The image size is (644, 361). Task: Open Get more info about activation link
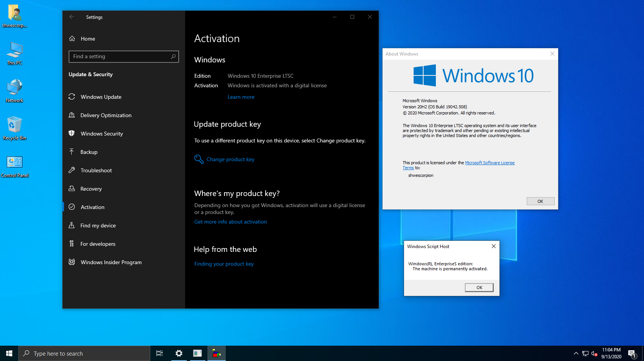tap(230, 222)
